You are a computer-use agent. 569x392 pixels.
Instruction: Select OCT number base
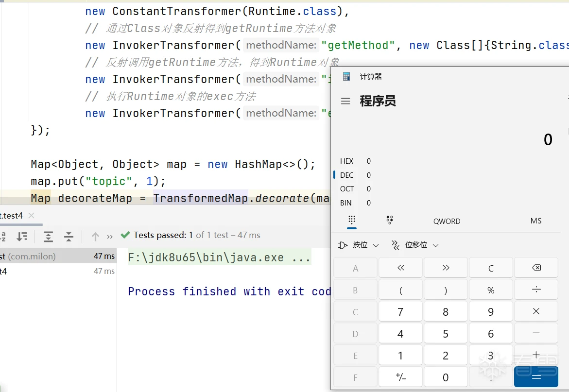(356, 189)
